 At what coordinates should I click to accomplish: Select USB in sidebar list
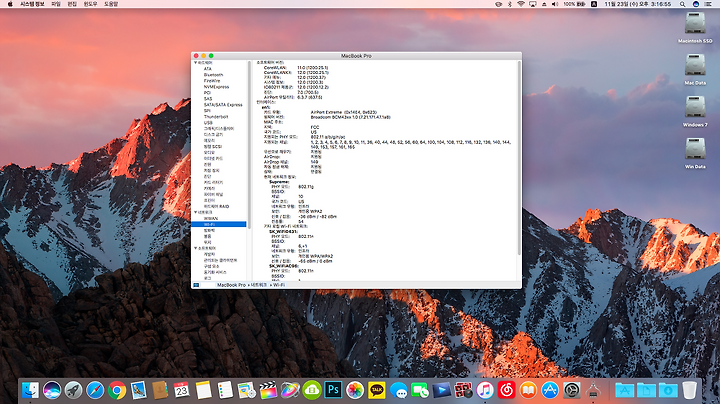pos(208,123)
